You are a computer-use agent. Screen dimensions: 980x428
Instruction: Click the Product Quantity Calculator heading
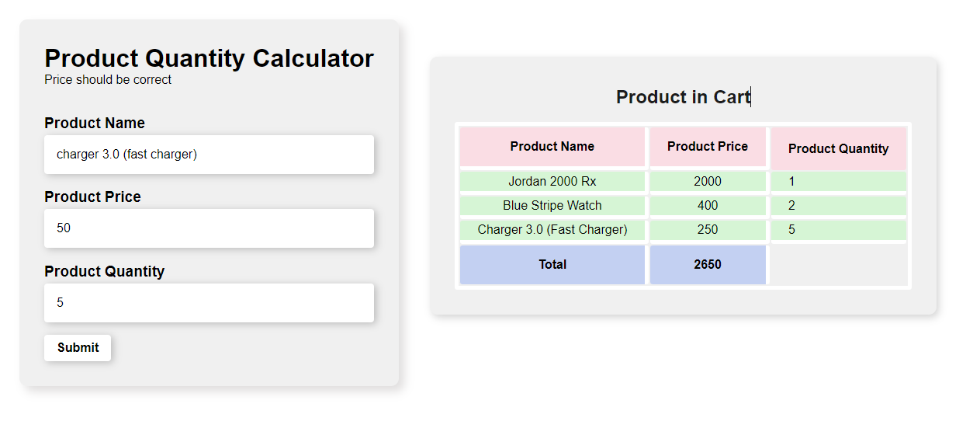tap(209, 58)
